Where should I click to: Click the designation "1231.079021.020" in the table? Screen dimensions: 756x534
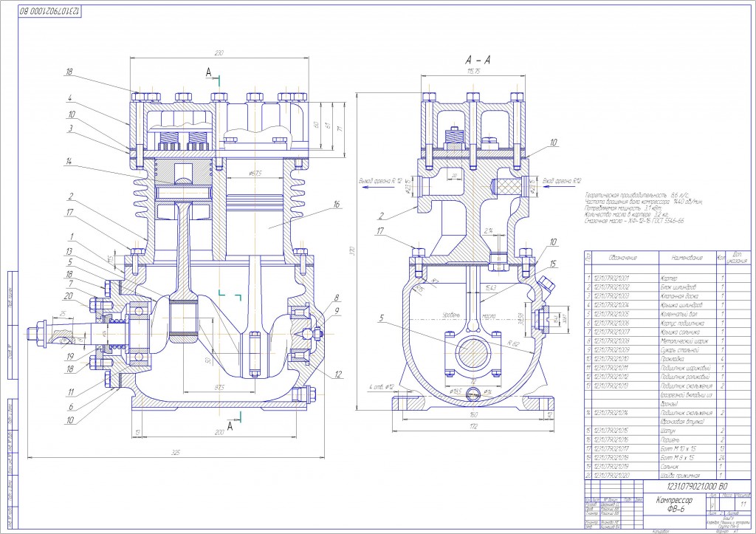[612, 476]
